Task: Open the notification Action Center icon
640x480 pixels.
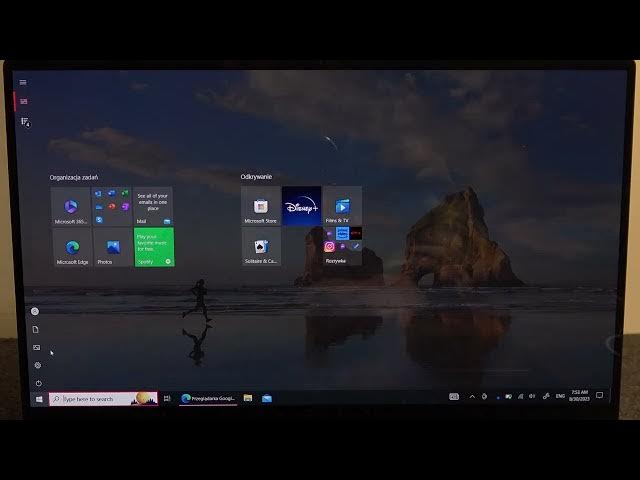Action: 600,397
